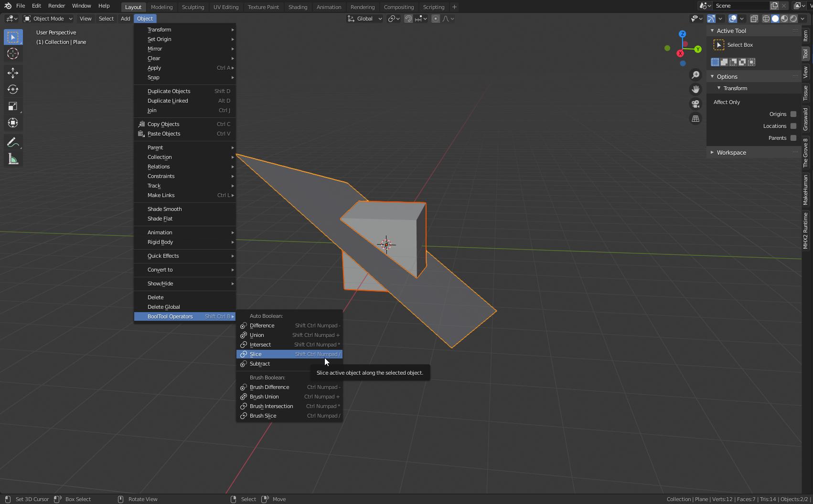Choose Brush Slice boolean entry

click(289, 416)
